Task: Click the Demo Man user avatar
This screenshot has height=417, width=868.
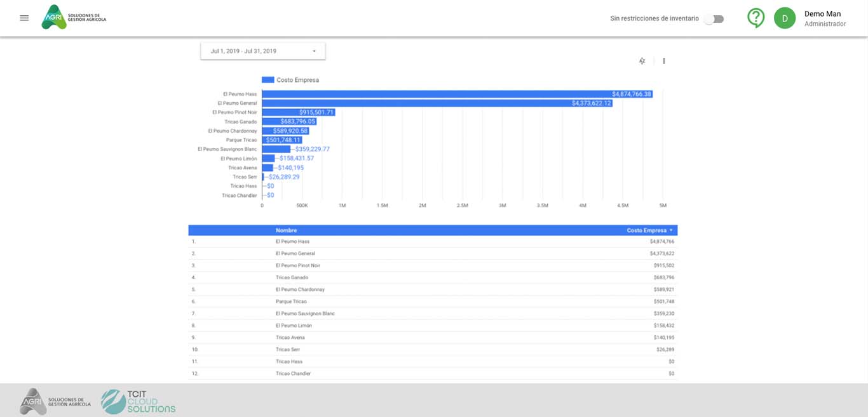Action: point(784,18)
